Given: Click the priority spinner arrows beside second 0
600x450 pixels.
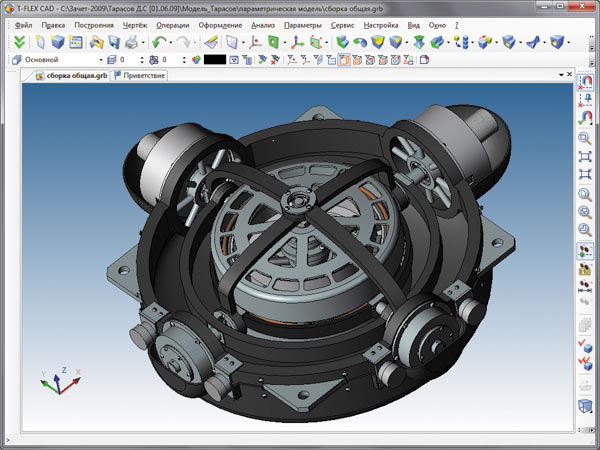Looking at the screenshot, I should click(184, 60).
